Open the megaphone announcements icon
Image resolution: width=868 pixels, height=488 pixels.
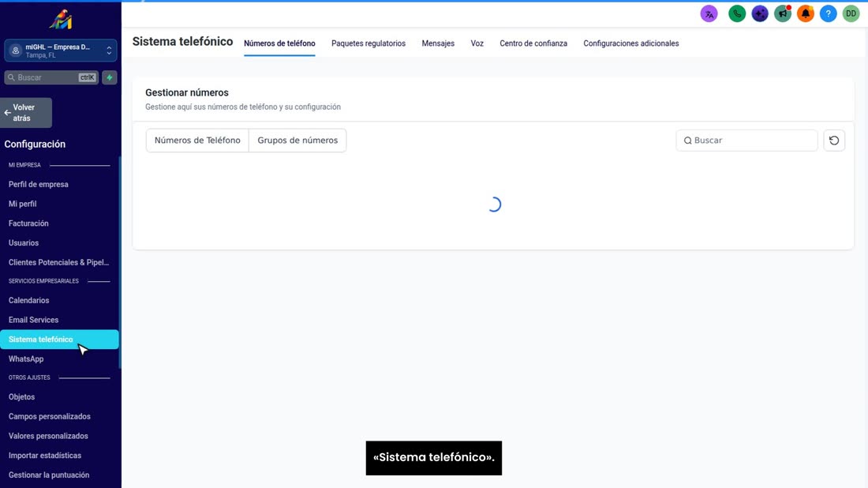tap(783, 14)
